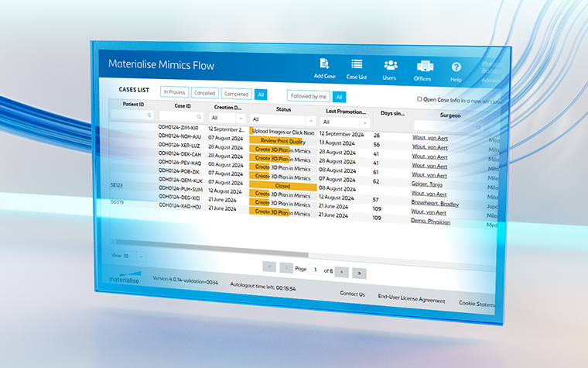Click the page number input field
This screenshot has width=588, height=368.
tap(315, 270)
